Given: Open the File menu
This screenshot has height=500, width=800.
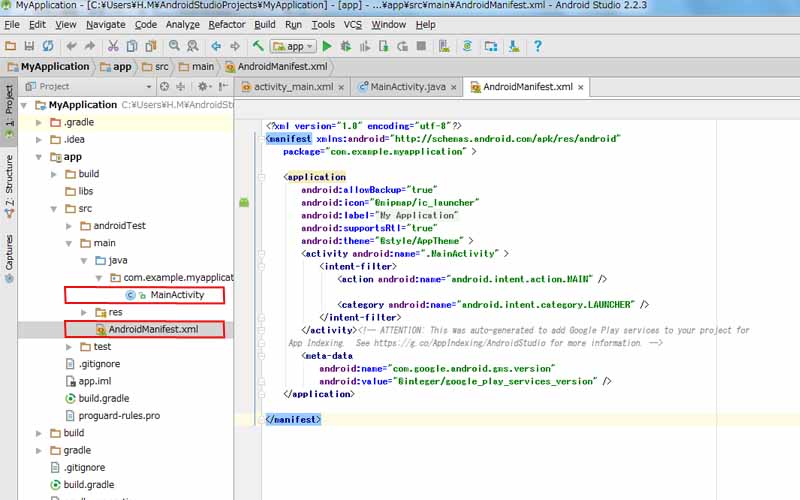Looking at the screenshot, I should (x=12, y=24).
